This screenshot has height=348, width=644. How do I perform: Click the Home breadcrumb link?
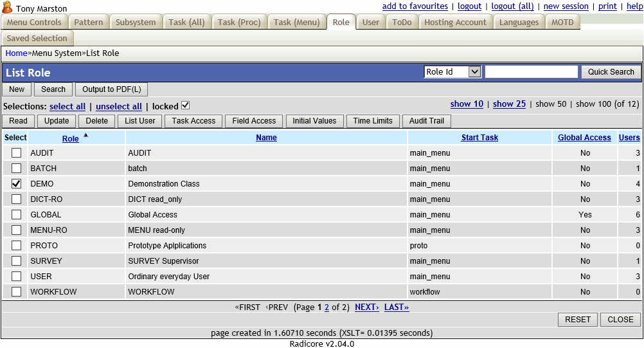(x=16, y=53)
